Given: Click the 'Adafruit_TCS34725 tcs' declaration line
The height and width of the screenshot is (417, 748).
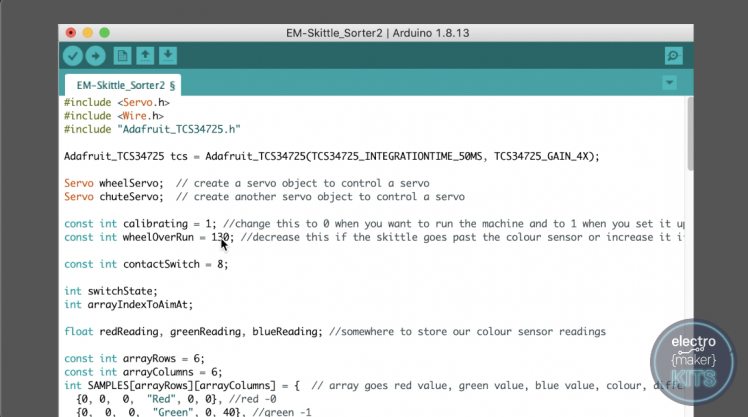Looking at the screenshot, I should [332, 156].
